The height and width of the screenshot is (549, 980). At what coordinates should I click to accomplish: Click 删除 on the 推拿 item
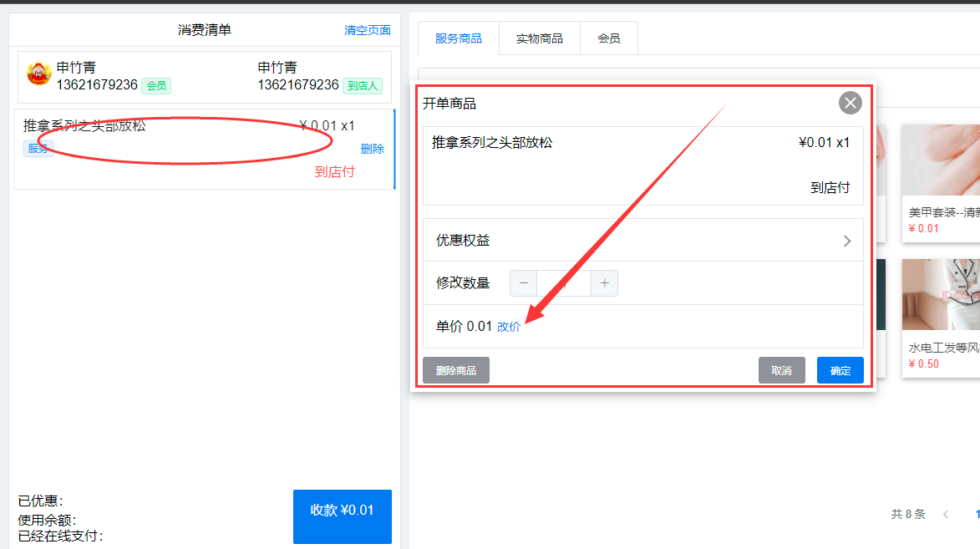[x=373, y=149]
